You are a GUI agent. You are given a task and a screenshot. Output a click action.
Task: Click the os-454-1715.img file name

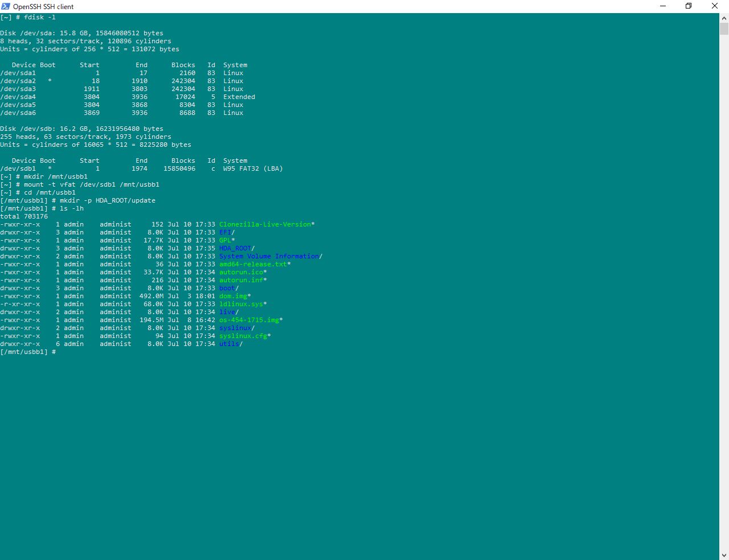249,320
